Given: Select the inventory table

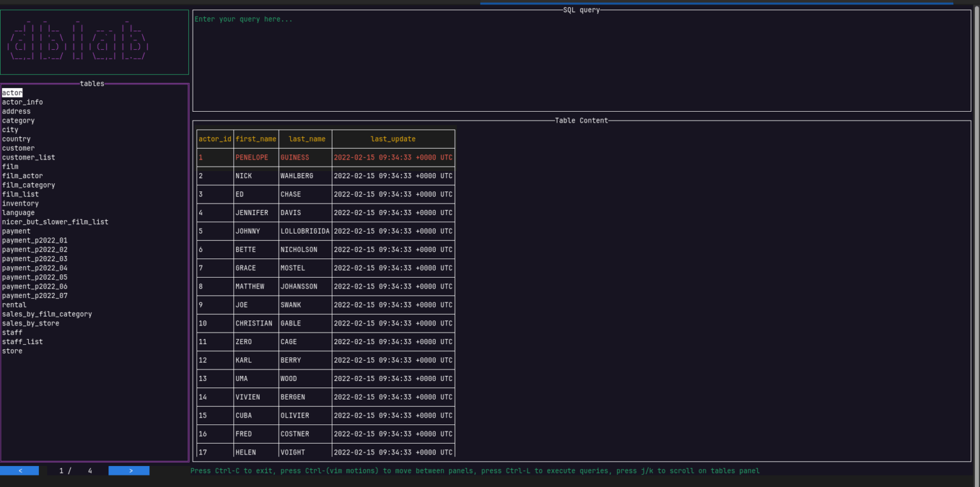Looking at the screenshot, I should [20, 203].
